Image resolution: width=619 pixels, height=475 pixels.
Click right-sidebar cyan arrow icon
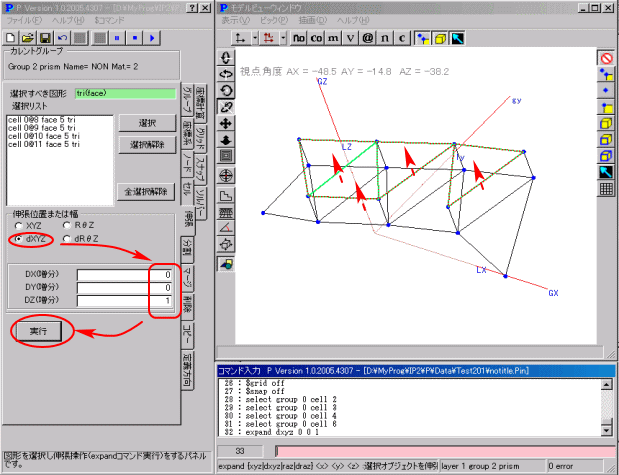point(606,172)
